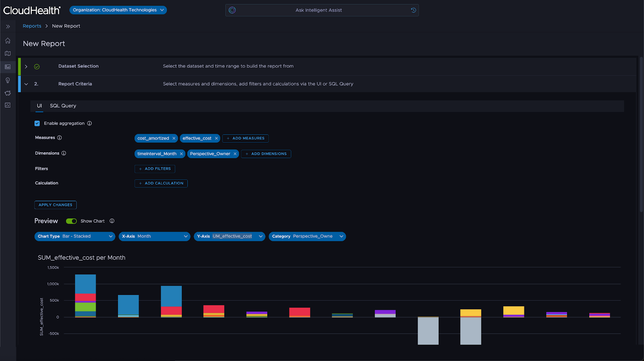Click the Reports breadcrumb link

coord(32,26)
